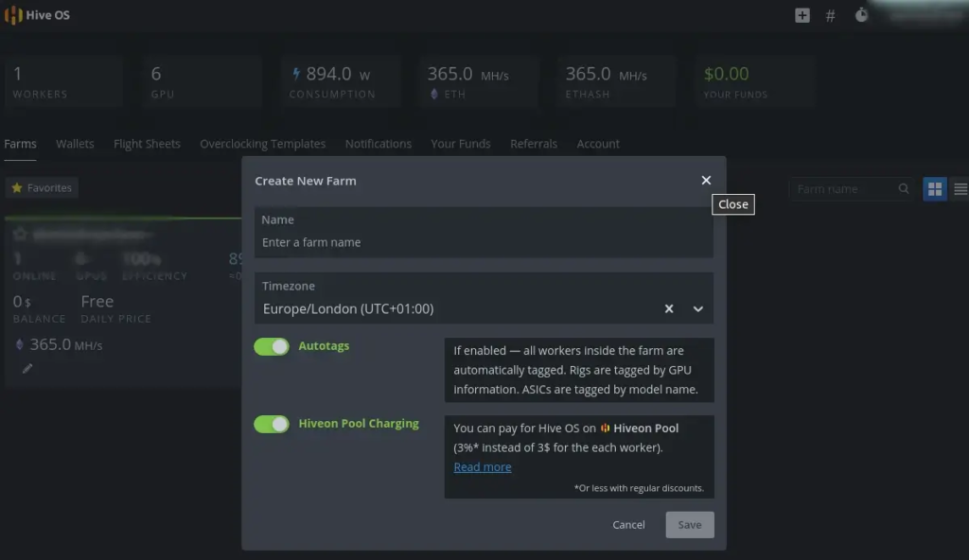Click the Autotags label
969x560 pixels.
pos(324,346)
